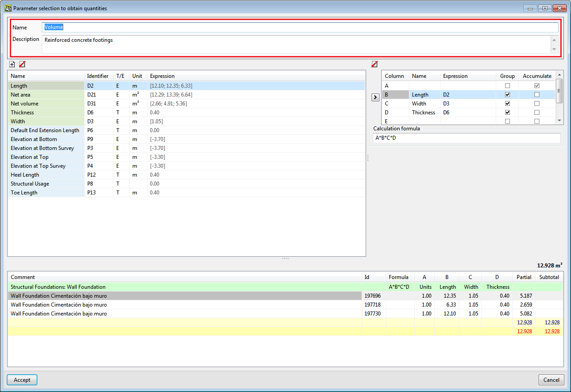The height and width of the screenshot is (392, 571).
Task: Click the add new parameter icon
Action: [x=12, y=64]
